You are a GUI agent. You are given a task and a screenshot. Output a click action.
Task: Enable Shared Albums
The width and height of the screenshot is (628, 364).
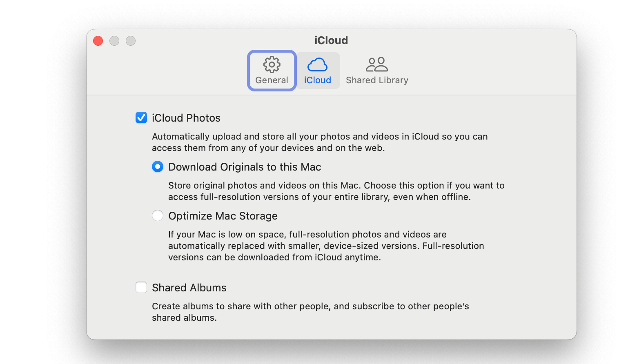[141, 287]
